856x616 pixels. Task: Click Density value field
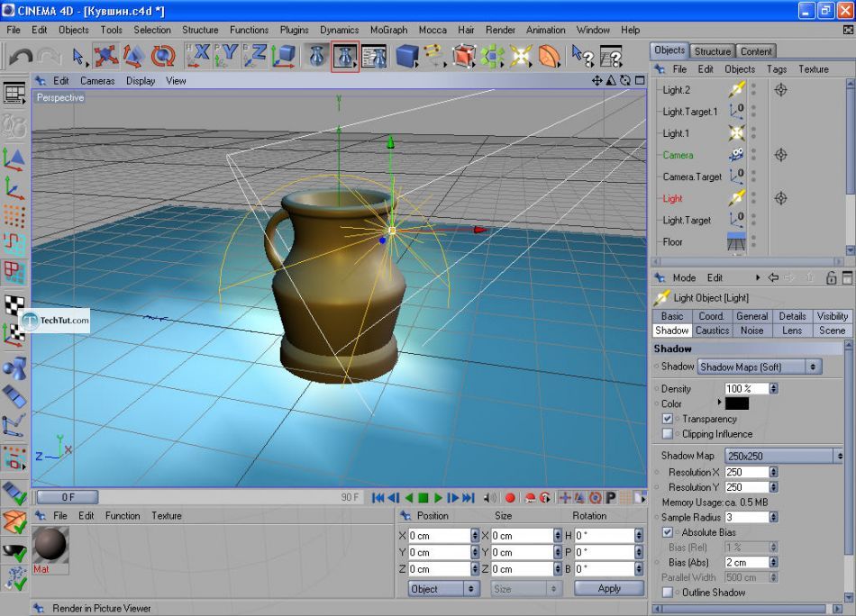pyautogui.click(x=746, y=388)
